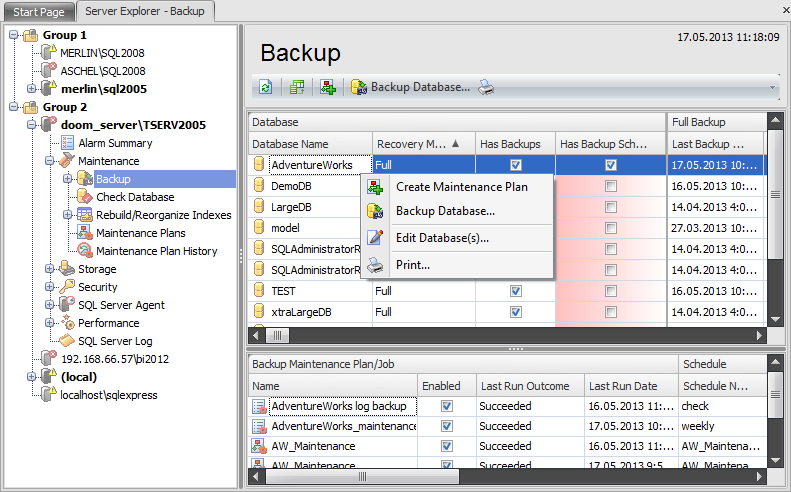
Task: Click Backup Database... toolbar button
Action: coord(410,88)
